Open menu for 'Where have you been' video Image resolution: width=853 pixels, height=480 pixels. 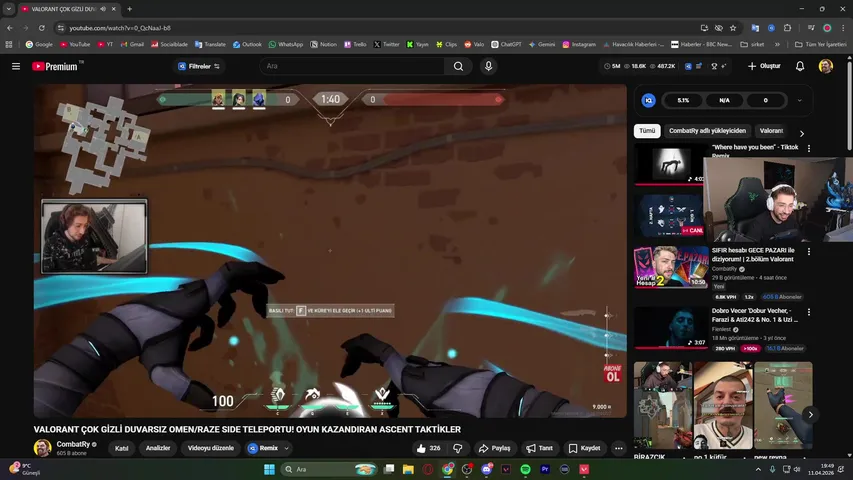pyautogui.click(x=809, y=149)
